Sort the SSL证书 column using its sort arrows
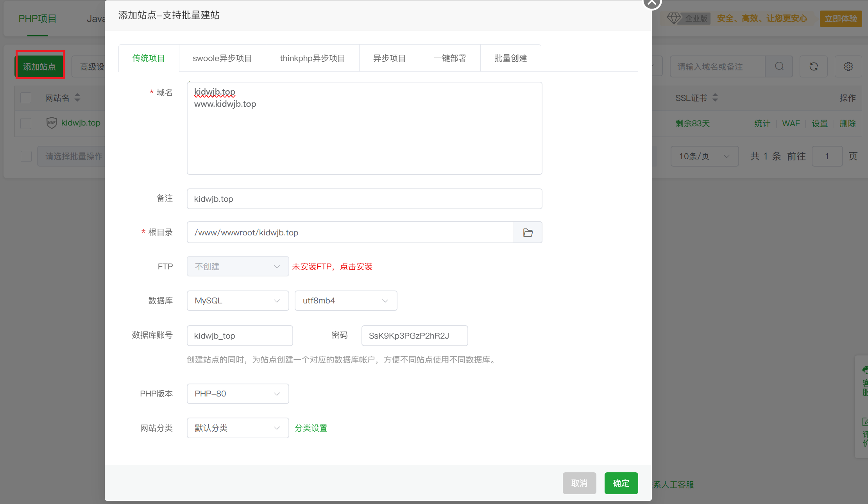This screenshot has height=504, width=868. pyautogui.click(x=716, y=98)
